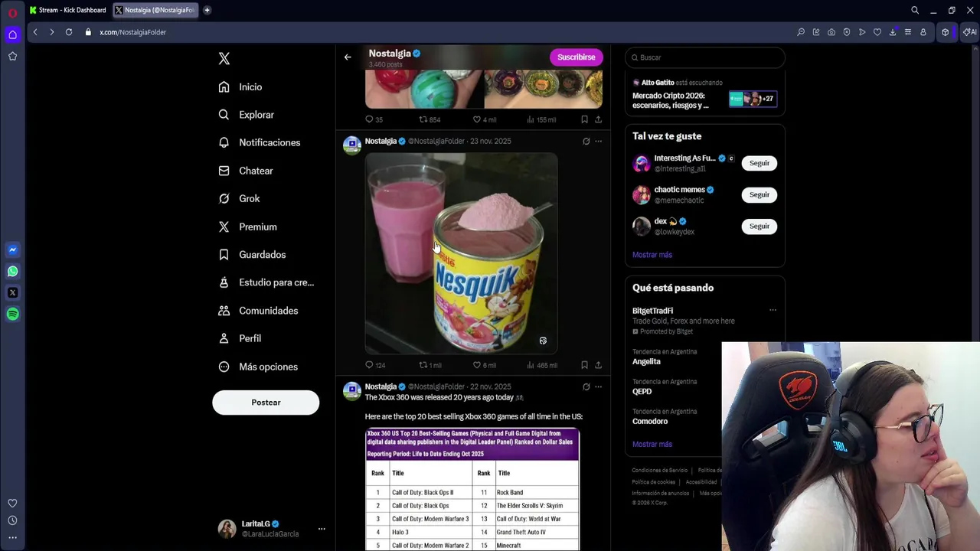The height and width of the screenshot is (551, 980).
Task: Open the Opera send flow arrow icon
Action: 862,32
